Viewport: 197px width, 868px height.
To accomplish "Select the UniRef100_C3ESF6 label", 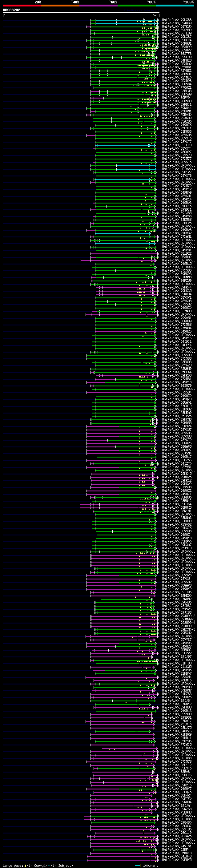I will point(177,768).
